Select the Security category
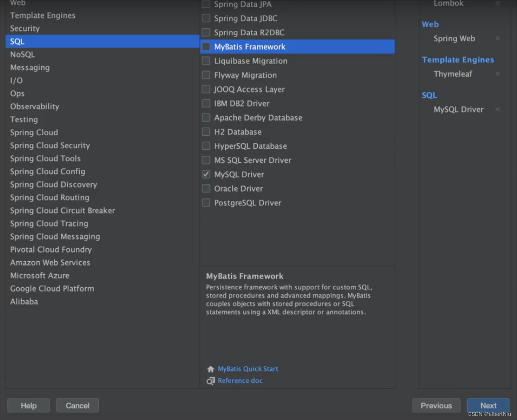Image resolution: width=517 pixels, height=420 pixels. [x=102, y=29]
